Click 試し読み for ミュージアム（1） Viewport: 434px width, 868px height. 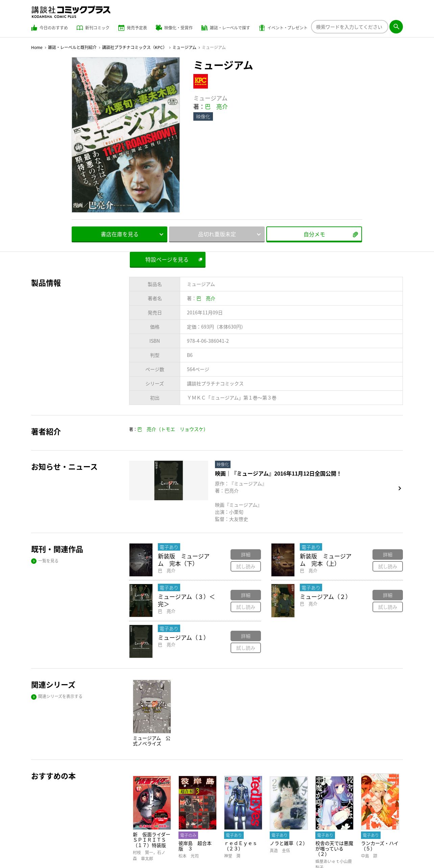[246, 648]
